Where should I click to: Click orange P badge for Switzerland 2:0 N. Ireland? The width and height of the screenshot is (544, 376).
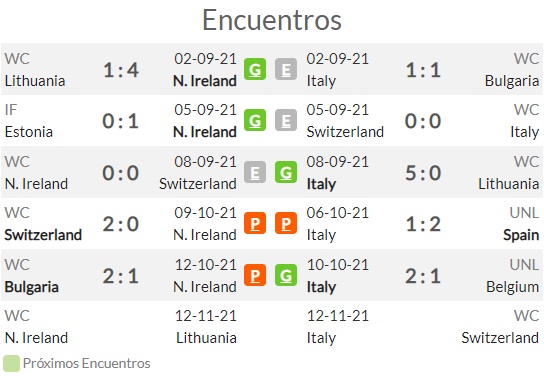tap(255, 223)
